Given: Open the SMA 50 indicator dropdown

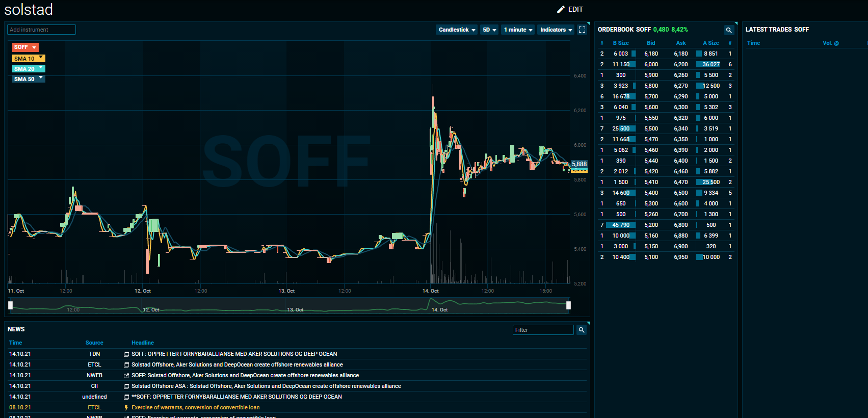Looking at the screenshot, I should click(29, 79).
